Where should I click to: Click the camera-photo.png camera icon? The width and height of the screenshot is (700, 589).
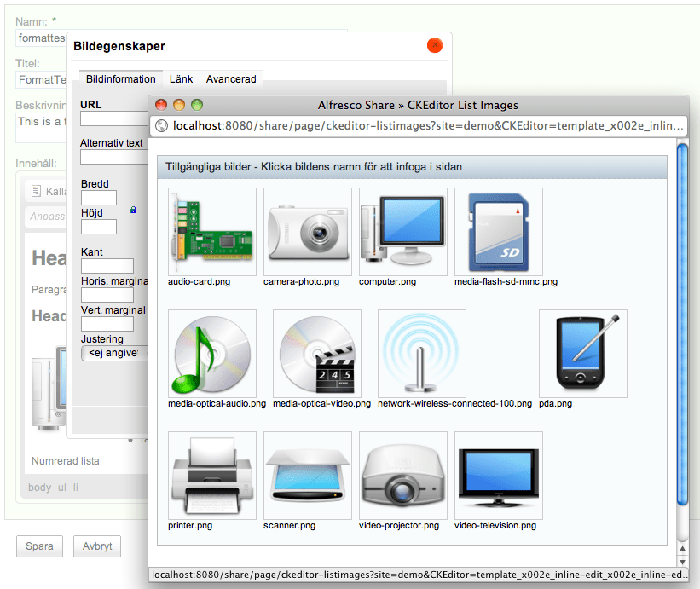(308, 231)
